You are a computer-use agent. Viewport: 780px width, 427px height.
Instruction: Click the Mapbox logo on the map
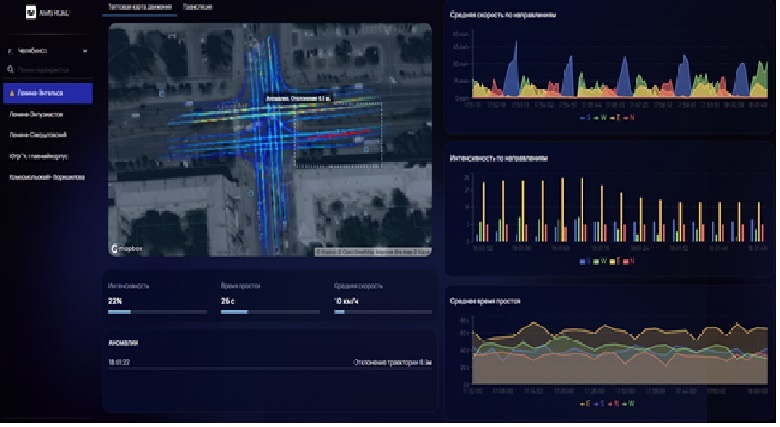(x=124, y=245)
